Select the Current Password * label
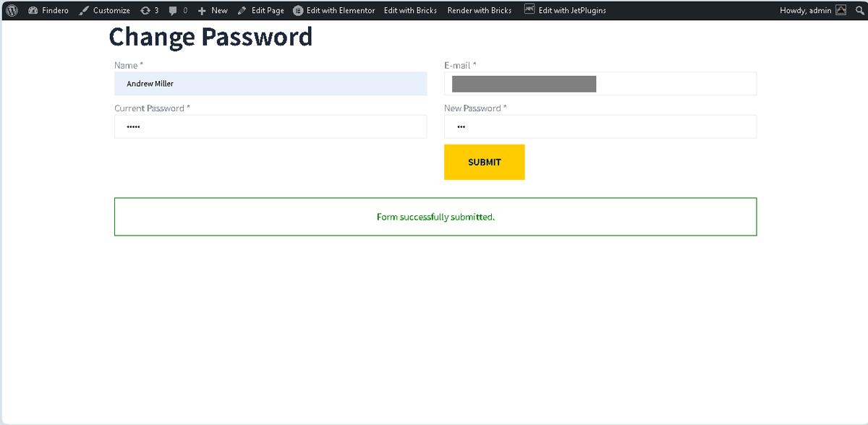Viewport: 868px width, 425px height. point(152,108)
